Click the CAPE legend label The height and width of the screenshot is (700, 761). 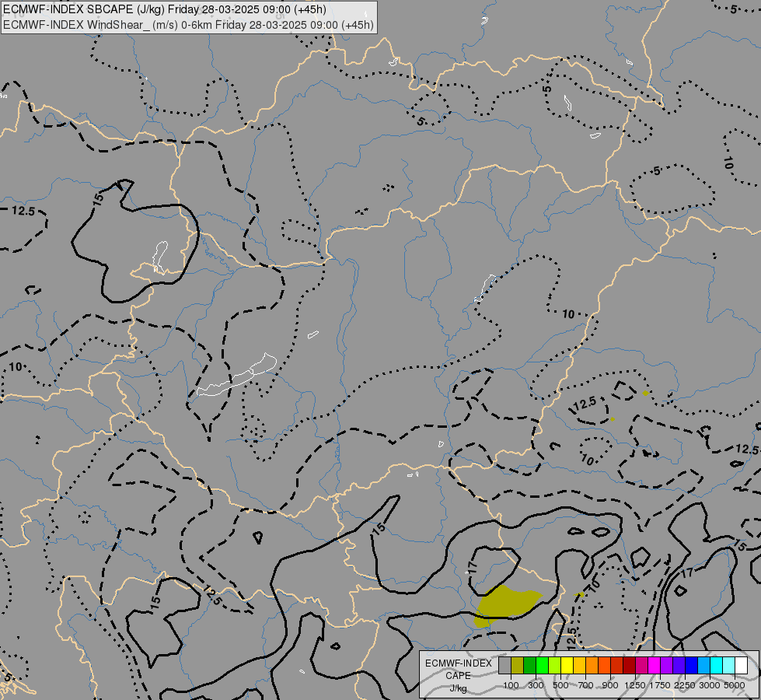[458, 676]
